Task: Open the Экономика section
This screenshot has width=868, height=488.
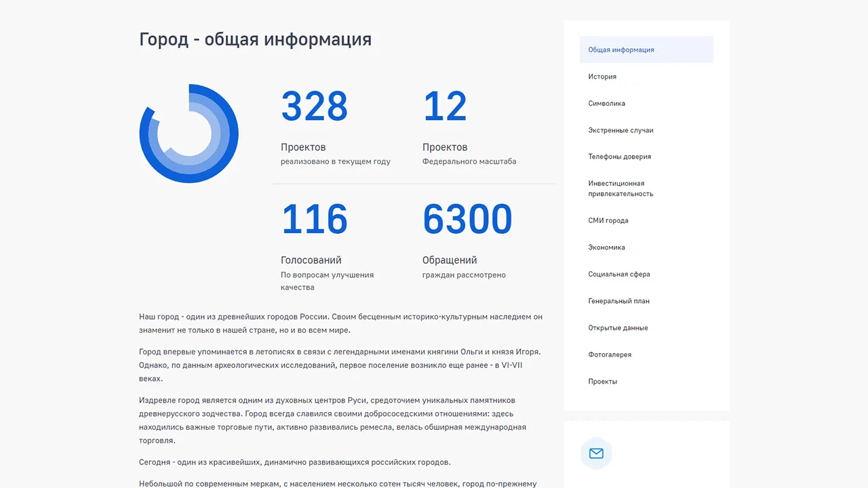Action: pyautogui.click(x=606, y=247)
